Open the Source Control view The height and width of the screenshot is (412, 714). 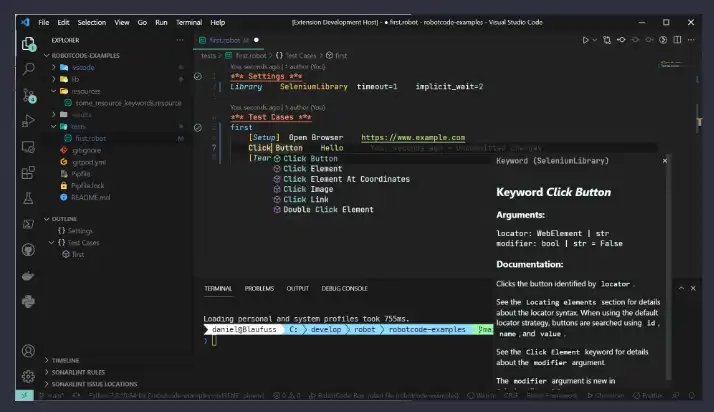tap(28, 96)
